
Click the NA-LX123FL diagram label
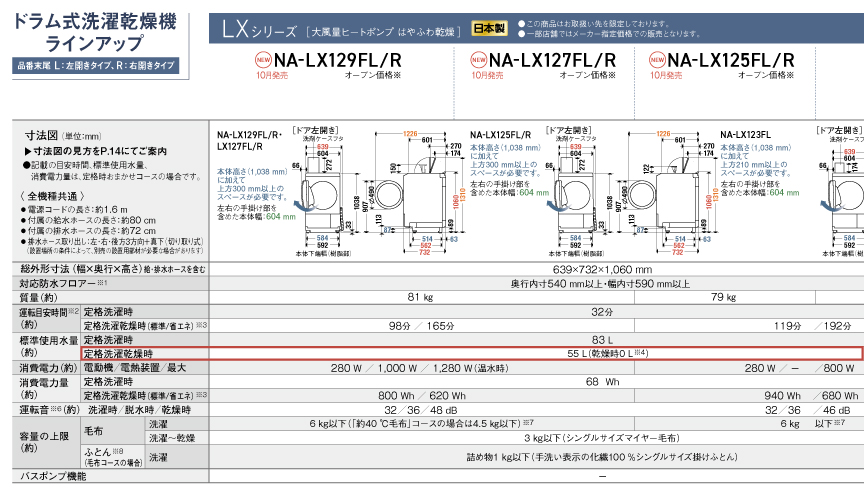coord(745,135)
